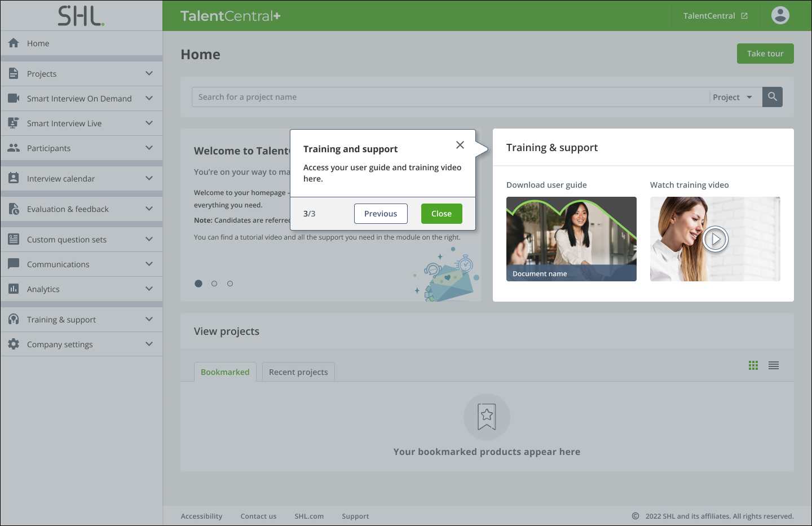Click the bookmark star placeholder icon

point(487,417)
